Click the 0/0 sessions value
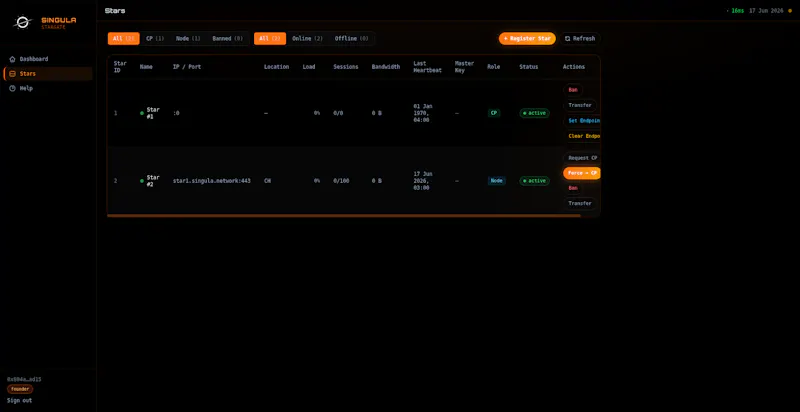 point(338,113)
